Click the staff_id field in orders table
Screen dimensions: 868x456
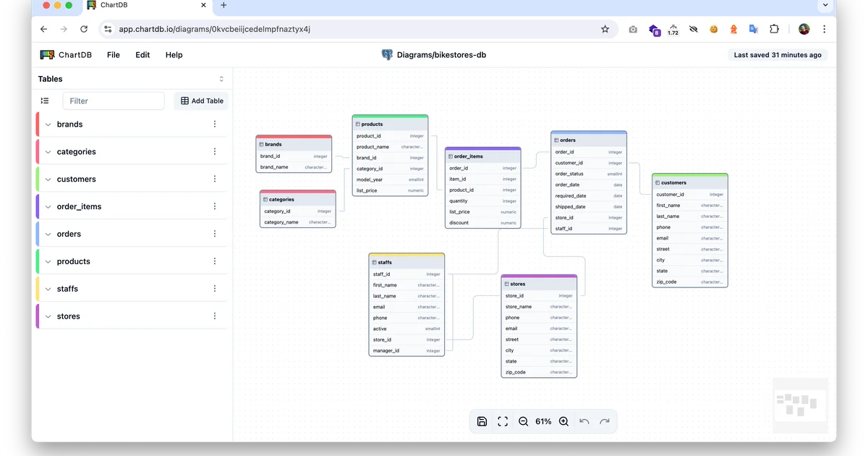[589, 229]
